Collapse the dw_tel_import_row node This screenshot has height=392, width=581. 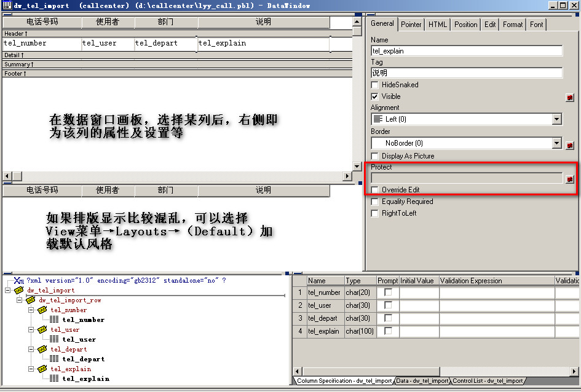point(19,300)
